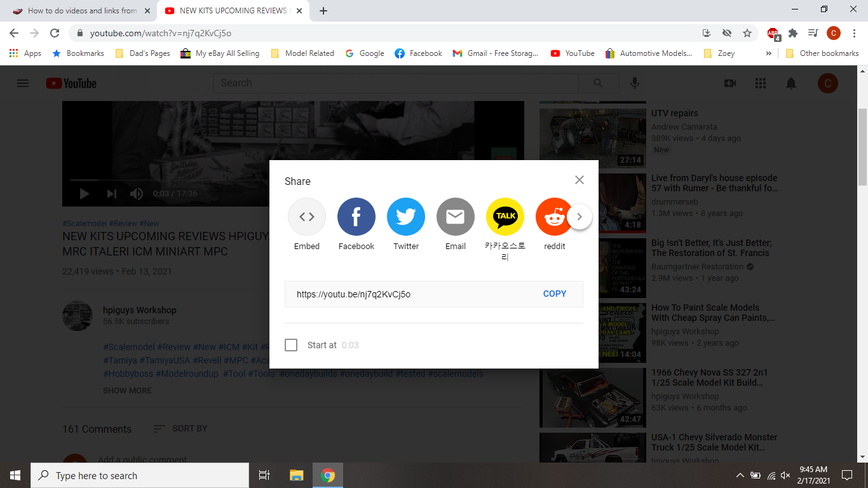Screen dimensions: 868x488
Task: Skip to the next video
Action: pos(112,194)
